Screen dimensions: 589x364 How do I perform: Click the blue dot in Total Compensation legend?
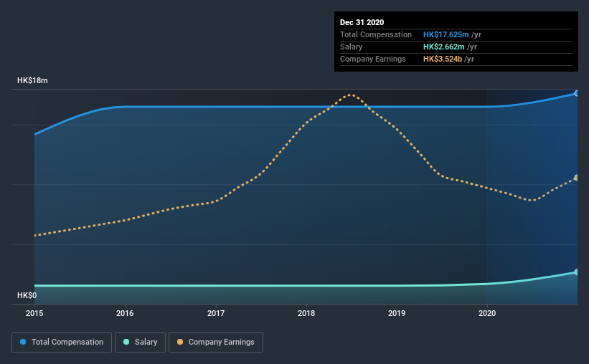click(x=23, y=342)
